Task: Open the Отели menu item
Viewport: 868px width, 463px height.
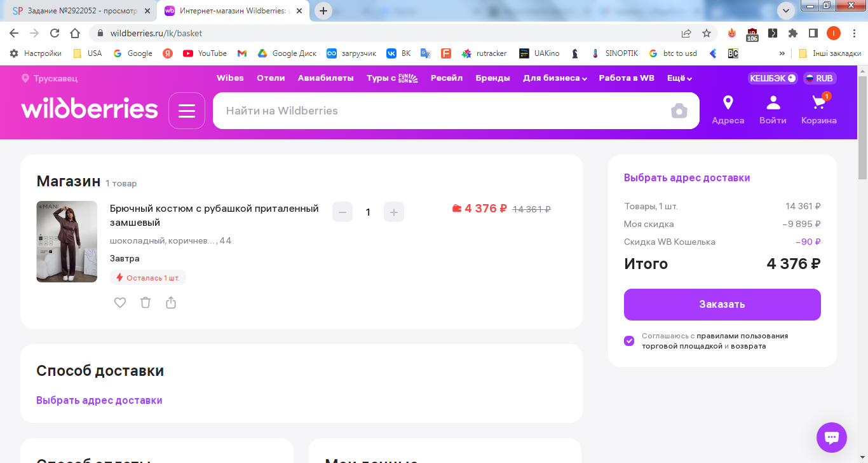Action: tap(271, 78)
